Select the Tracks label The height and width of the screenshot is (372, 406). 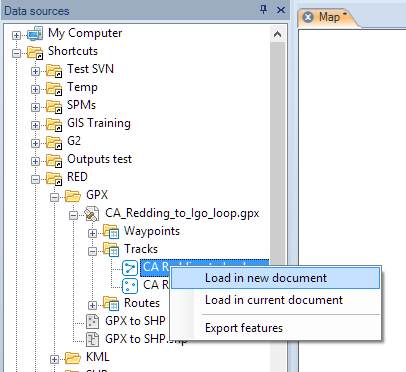141,249
